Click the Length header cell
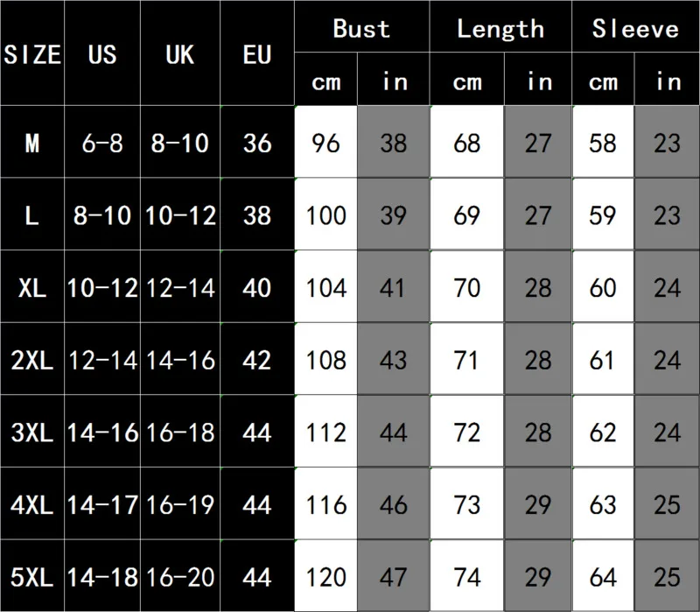Viewport: 700px width, 612px height. coord(500,29)
